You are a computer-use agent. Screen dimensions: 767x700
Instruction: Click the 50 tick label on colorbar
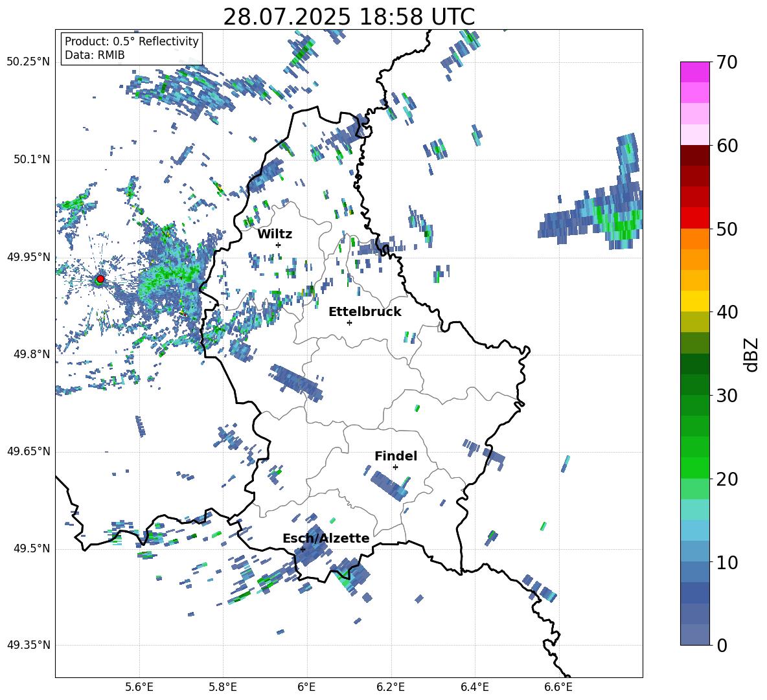(x=727, y=229)
